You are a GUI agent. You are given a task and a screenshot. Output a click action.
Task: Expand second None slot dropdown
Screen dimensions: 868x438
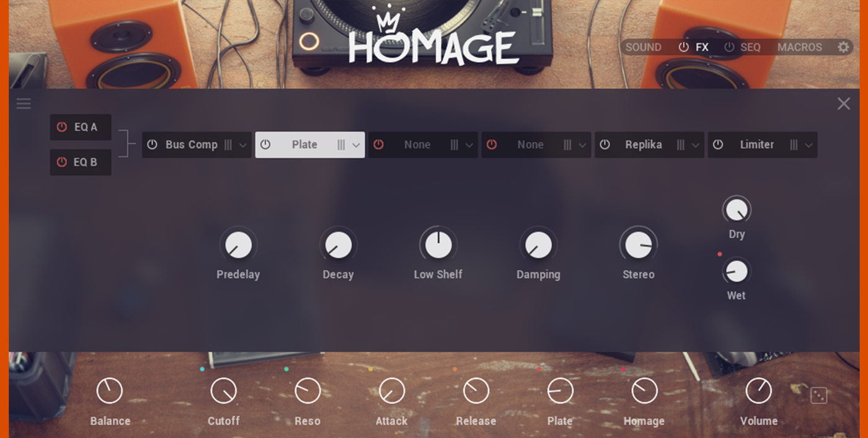click(582, 145)
